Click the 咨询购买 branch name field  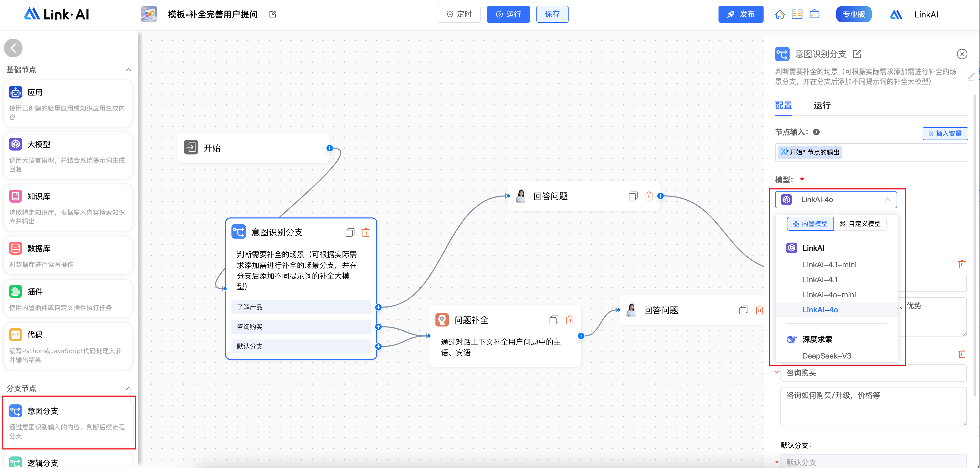click(873, 373)
